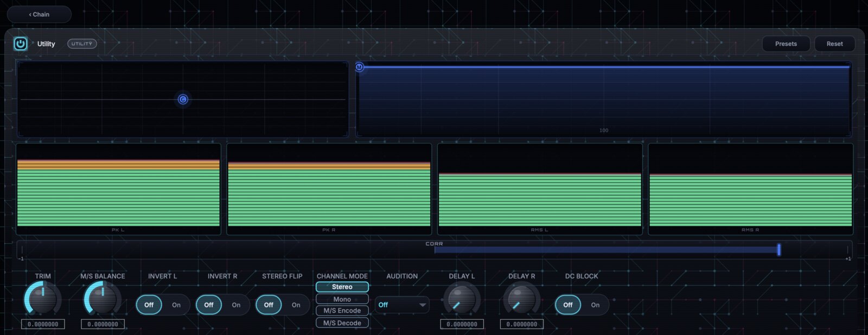Click the AUDITION label
Image resolution: width=868 pixels, height=335 pixels.
[x=402, y=276]
